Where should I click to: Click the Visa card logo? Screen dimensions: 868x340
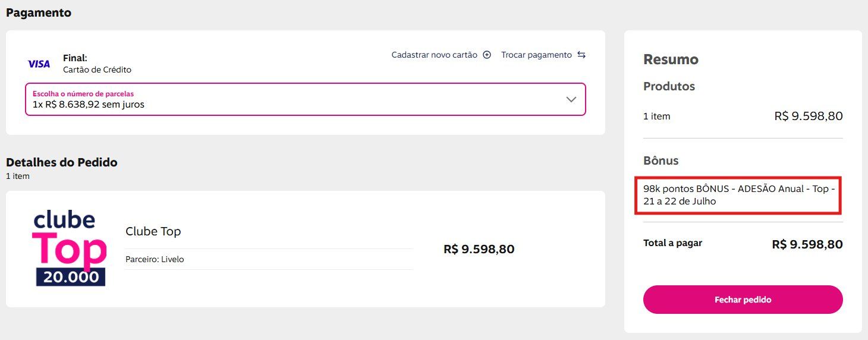tap(39, 64)
